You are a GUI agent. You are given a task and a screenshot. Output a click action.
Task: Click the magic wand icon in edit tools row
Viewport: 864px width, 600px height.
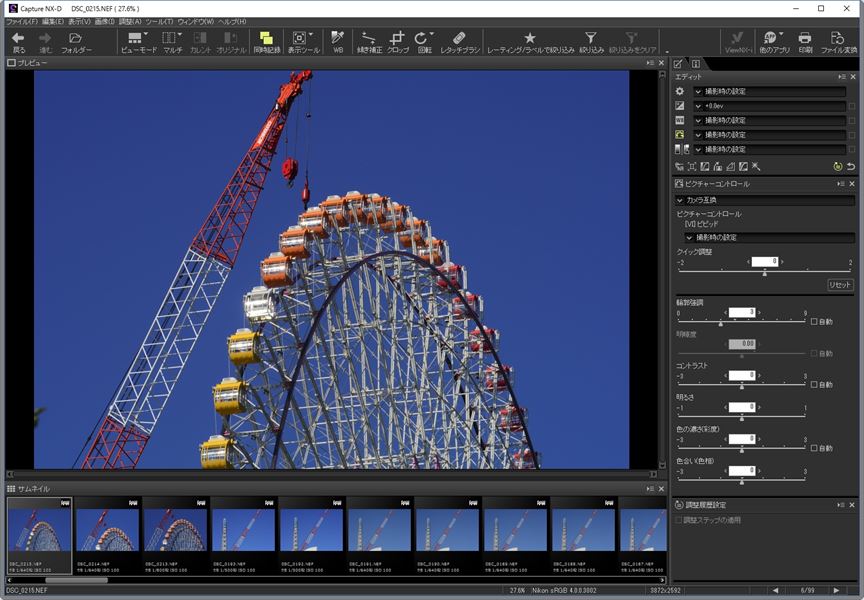click(757, 166)
